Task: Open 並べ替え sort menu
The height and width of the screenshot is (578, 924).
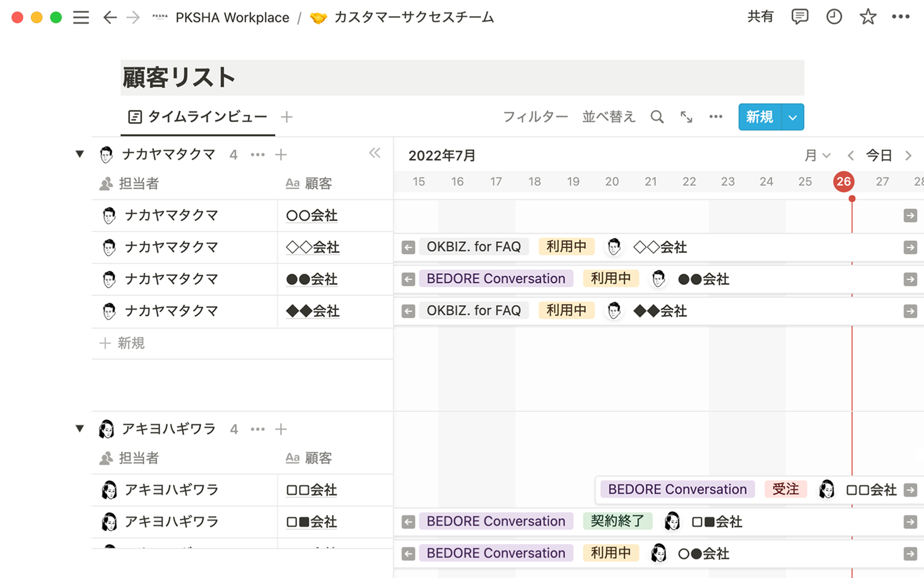Action: pos(609,117)
